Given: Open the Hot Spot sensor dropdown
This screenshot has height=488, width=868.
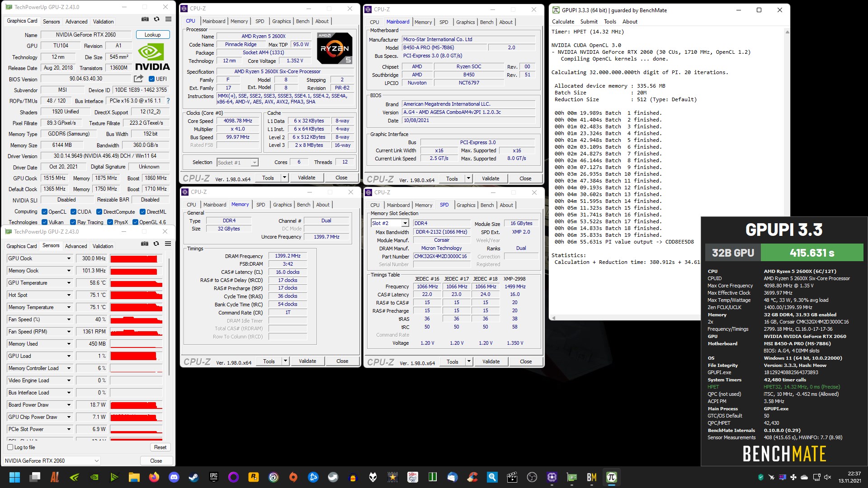Looking at the screenshot, I should point(69,295).
